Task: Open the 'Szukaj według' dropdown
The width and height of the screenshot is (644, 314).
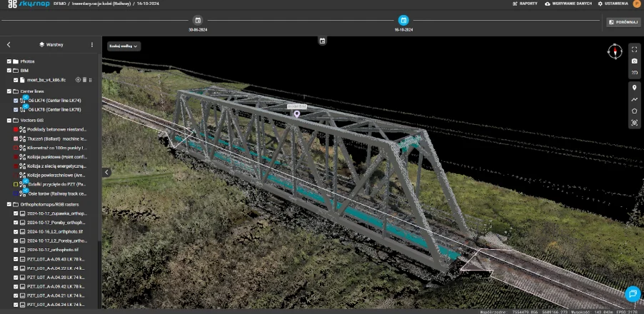Action: coord(124,46)
